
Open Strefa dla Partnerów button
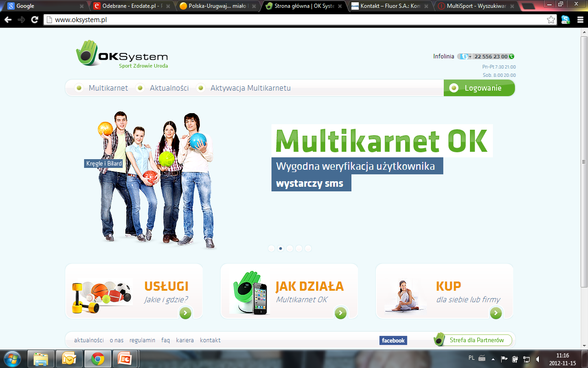[473, 340]
